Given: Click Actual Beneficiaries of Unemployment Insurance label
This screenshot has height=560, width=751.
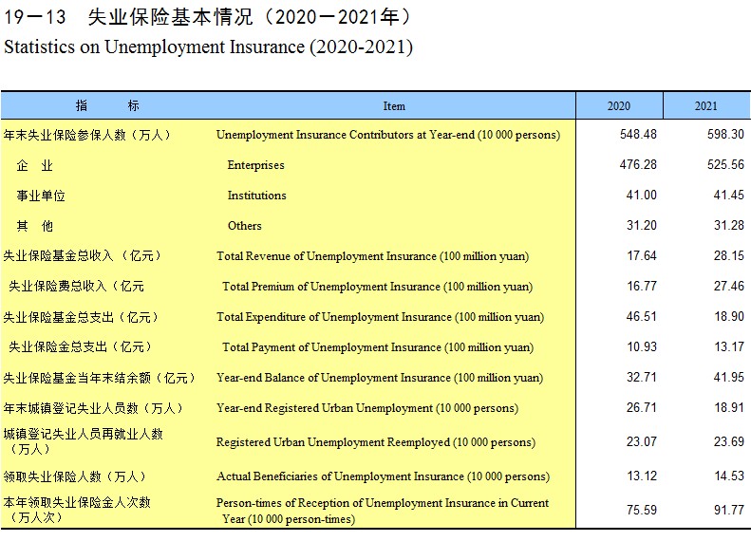Looking at the screenshot, I should (x=384, y=476).
